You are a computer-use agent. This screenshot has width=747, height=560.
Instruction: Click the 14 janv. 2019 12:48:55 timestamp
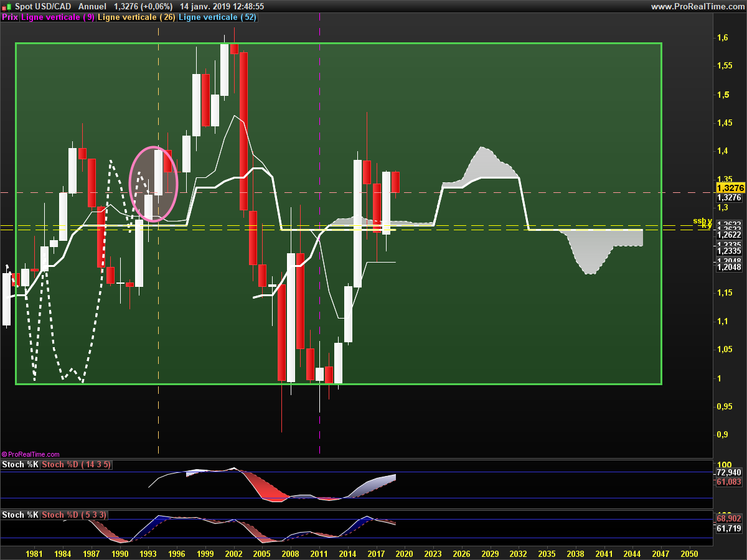tap(222, 6)
